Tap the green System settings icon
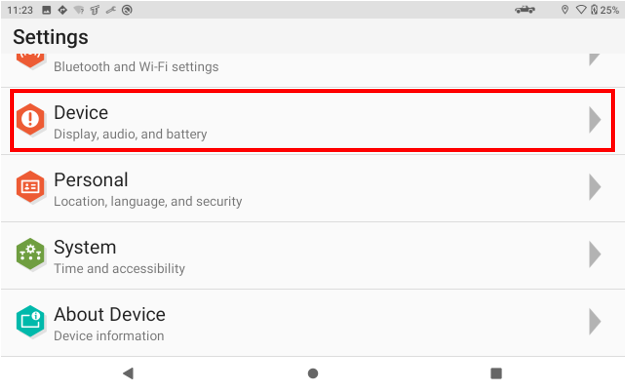The height and width of the screenshot is (392, 630). (x=30, y=254)
